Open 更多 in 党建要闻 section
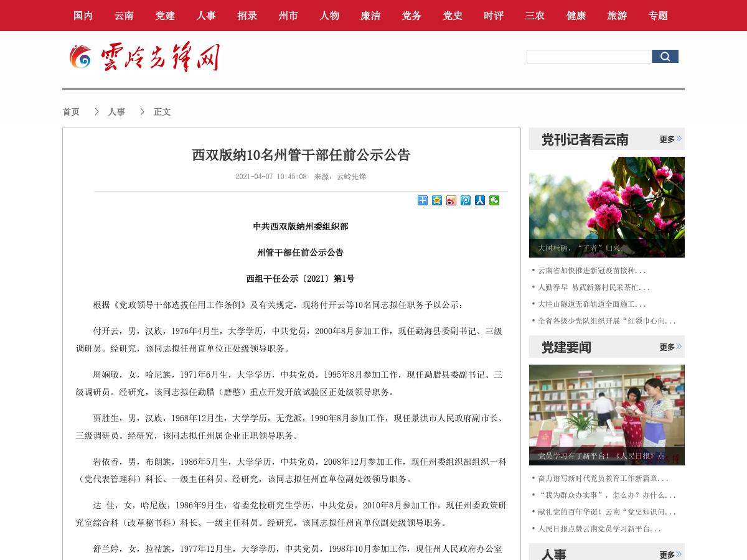The height and width of the screenshot is (560, 747). (670, 347)
